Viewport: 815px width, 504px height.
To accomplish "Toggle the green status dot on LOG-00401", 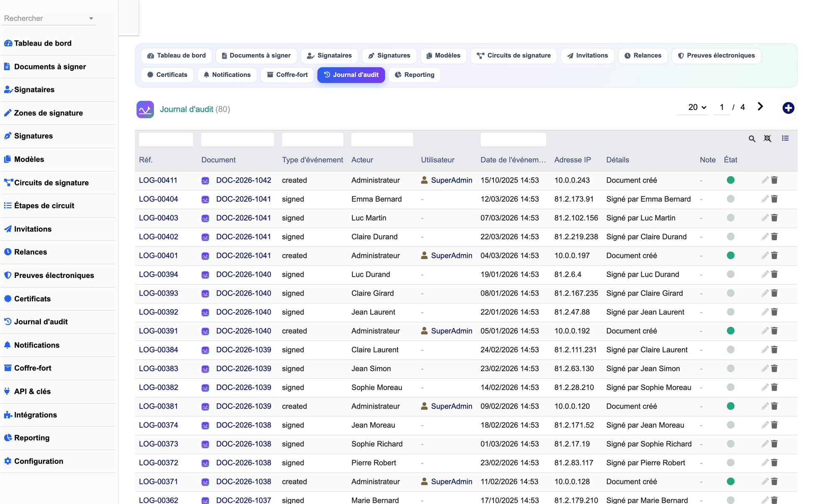I will tap(730, 255).
